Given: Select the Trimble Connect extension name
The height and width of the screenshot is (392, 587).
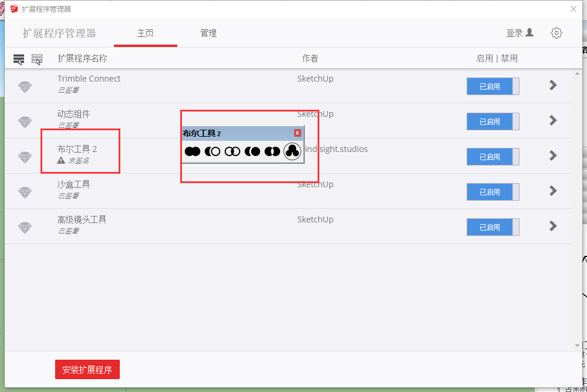Looking at the screenshot, I should tap(89, 79).
